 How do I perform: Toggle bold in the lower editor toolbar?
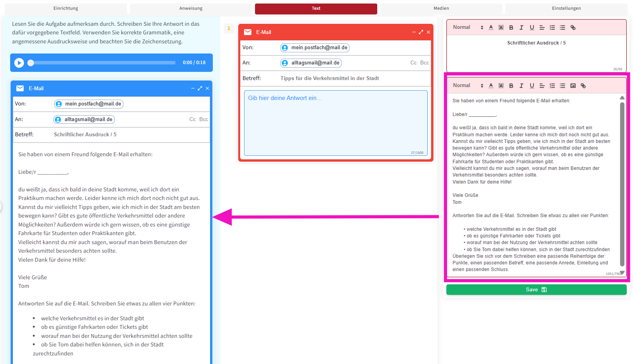[511, 86]
